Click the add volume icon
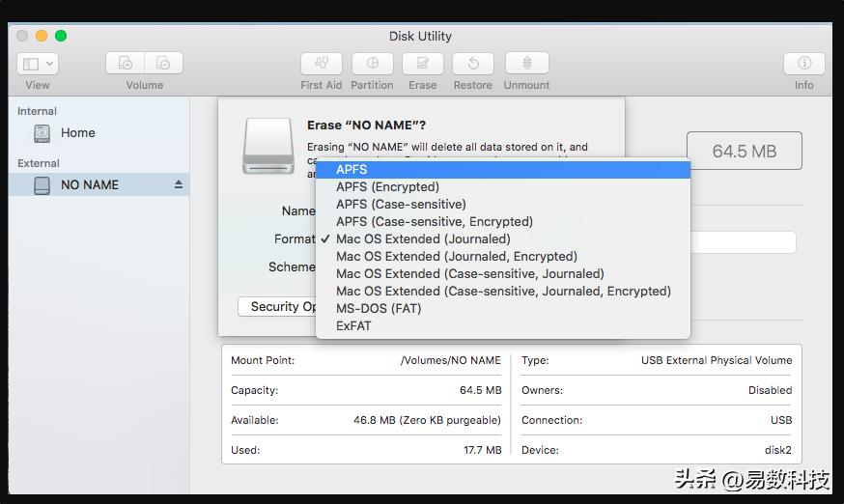 [126, 64]
